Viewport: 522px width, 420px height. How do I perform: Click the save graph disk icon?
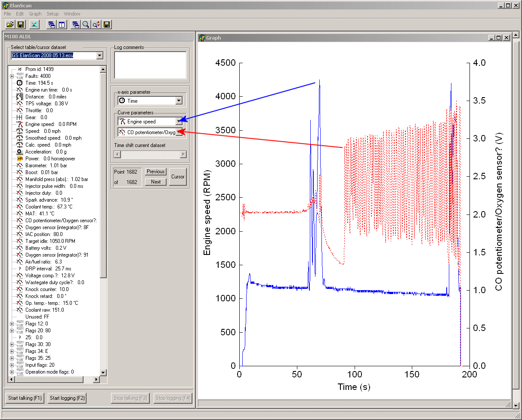click(x=107, y=25)
